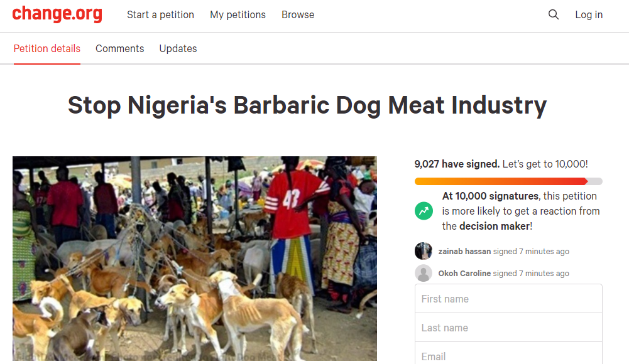Click the dog market petition photo
629x364 pixels.
[195, 259]
